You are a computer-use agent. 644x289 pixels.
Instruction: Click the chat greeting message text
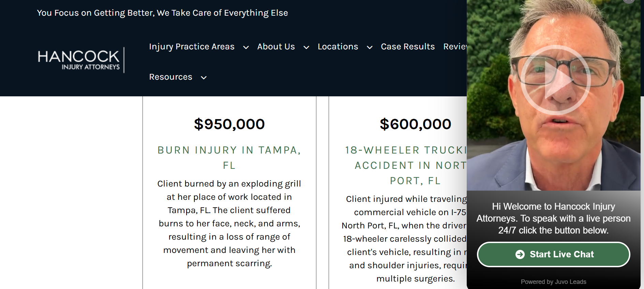click(554, 218)
